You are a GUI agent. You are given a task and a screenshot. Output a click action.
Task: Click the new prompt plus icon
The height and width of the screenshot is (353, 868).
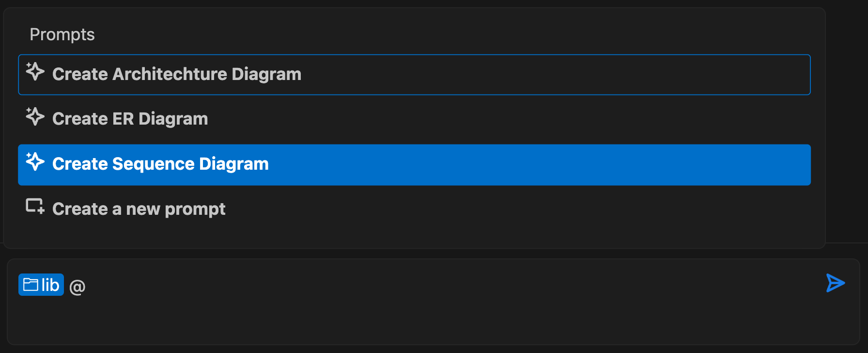34,207
